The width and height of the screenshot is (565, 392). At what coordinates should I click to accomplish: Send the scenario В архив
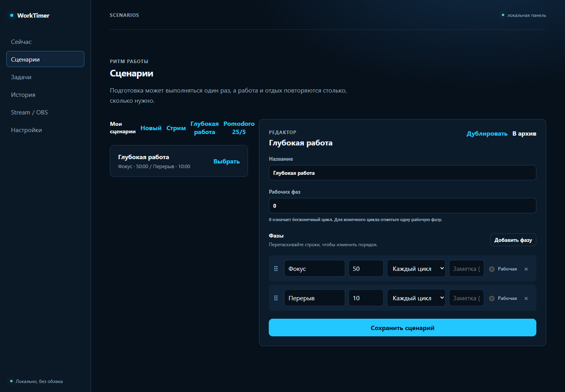click(524, 133)
